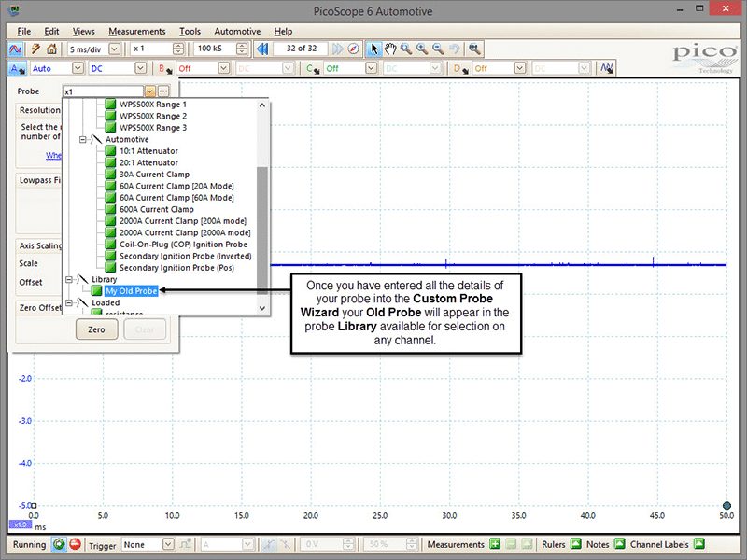Toggle the Notes panel icon
This screenshot has height=560, width=747.
tap(619, 543)
